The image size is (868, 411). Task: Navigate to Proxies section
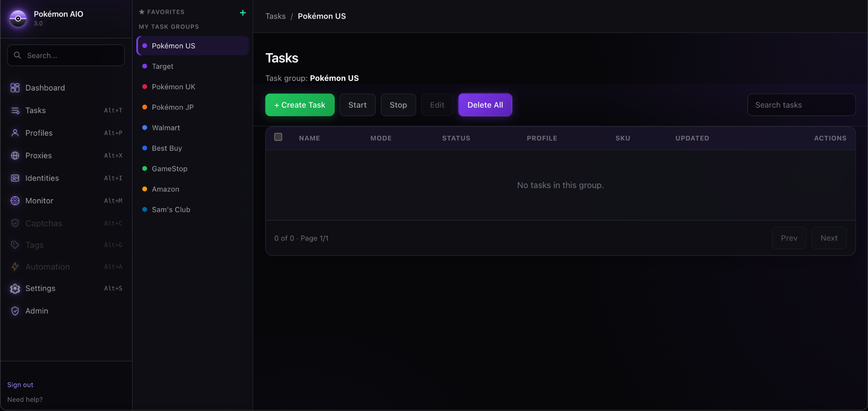click(x=66, y=156)
